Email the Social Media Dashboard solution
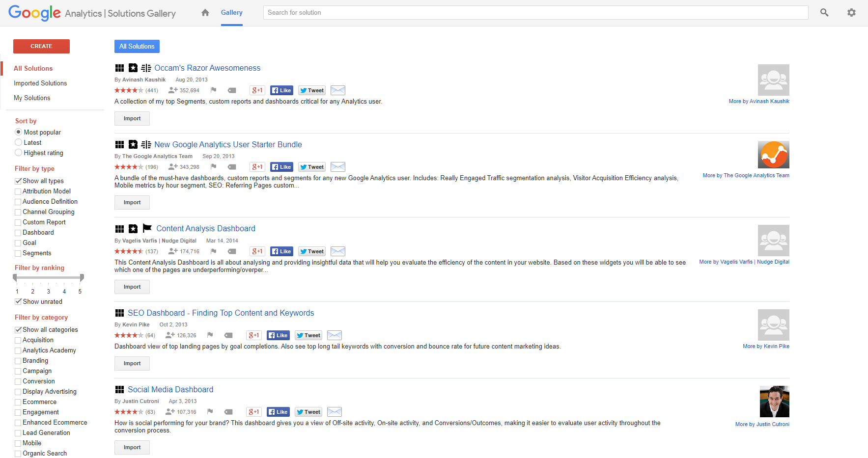Image resolution: width=868 pixels, height=458 pixels. tap(335, 412)
